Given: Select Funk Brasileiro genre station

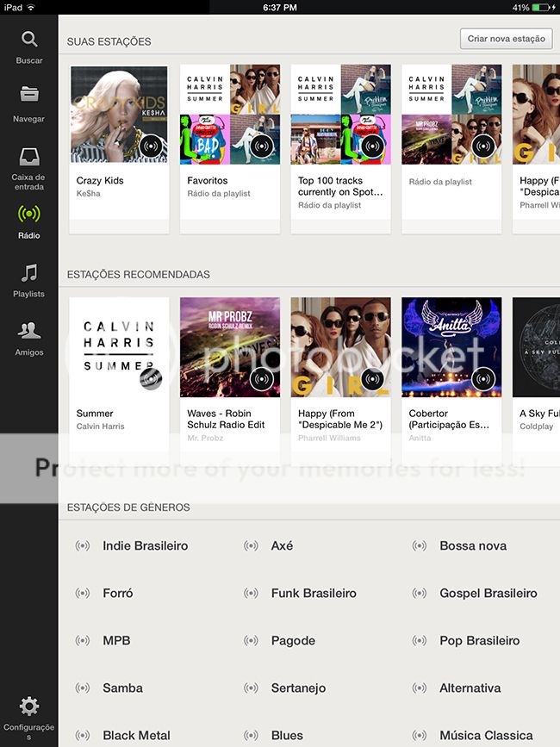Looking at the screenshot, I should pos(314,593).
